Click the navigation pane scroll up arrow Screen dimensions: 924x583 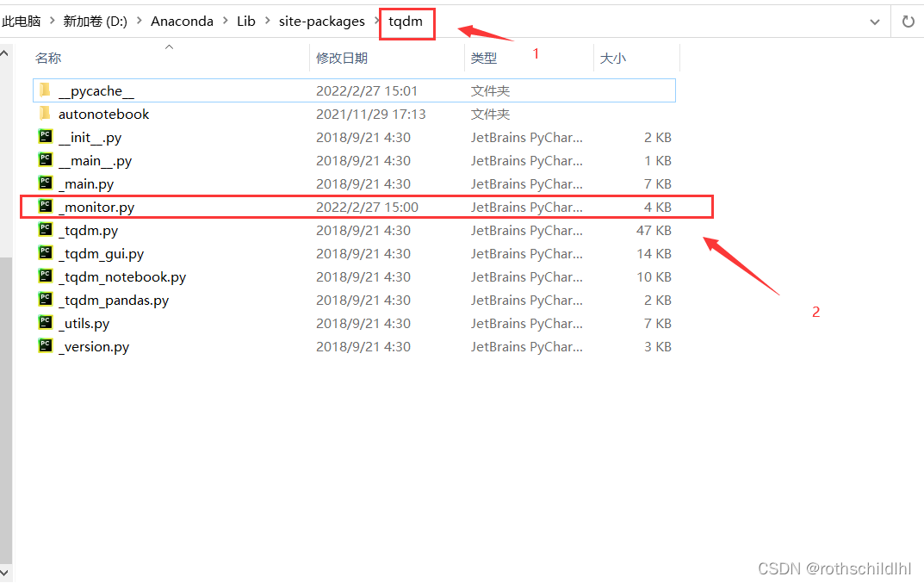click(4, 53)
